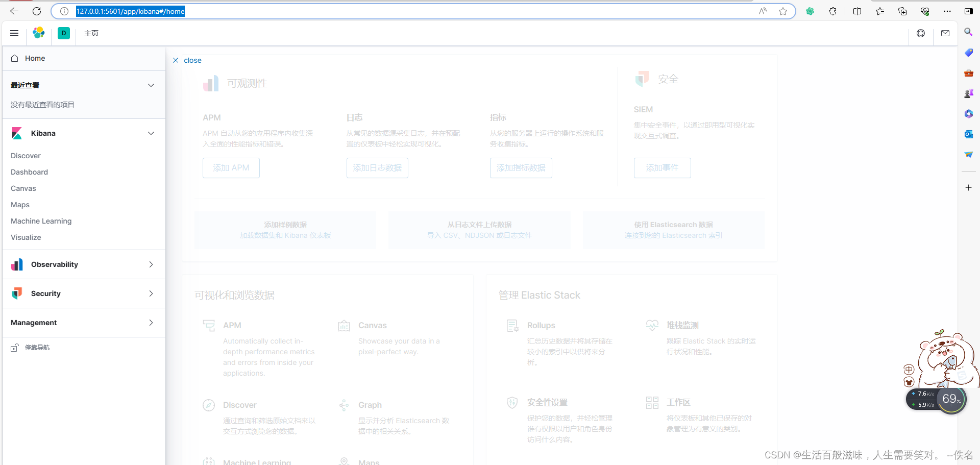
Task: Expand the Management section chevron
Action: tap(151, 323)
